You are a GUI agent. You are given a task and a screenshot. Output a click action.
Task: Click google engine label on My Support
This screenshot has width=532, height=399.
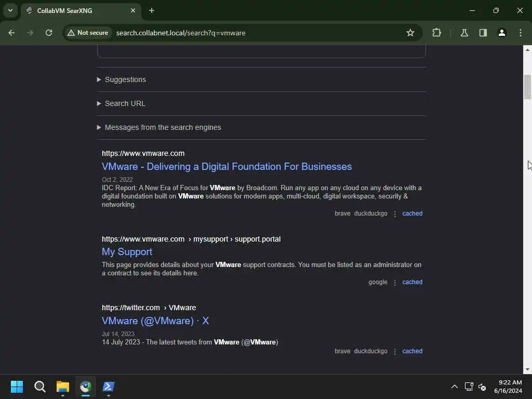pos(378,282)
